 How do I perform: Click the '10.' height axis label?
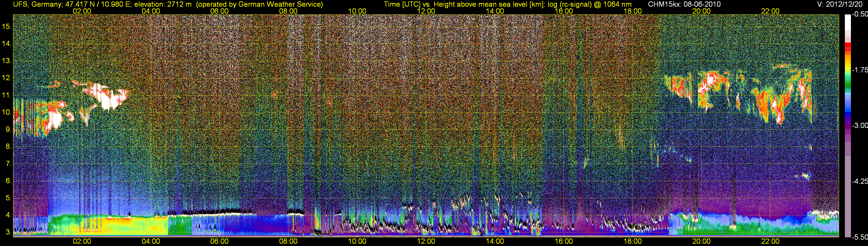pyautogui.click(x=7, y=112)
